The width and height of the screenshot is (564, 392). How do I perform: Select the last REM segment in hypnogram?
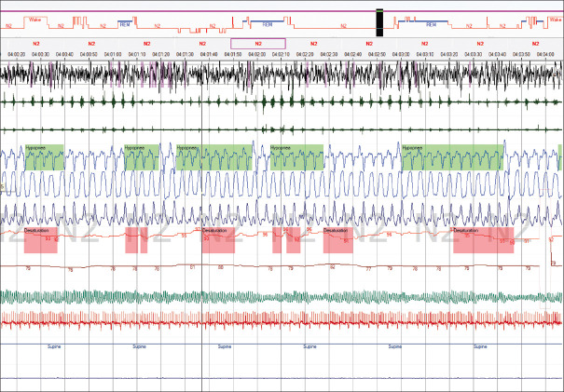pyautogui.click(x=431, y=24)
